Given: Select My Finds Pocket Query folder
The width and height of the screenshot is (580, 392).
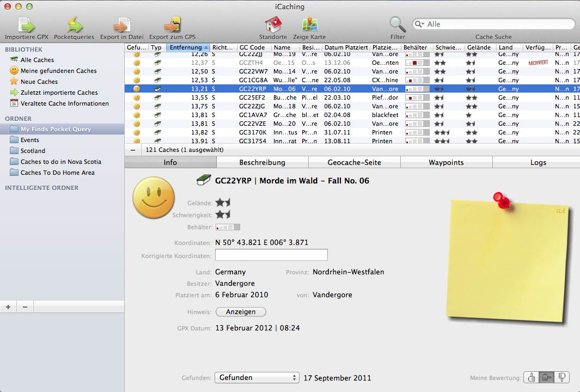Looking at the screenshot, I should click(62, 129).
